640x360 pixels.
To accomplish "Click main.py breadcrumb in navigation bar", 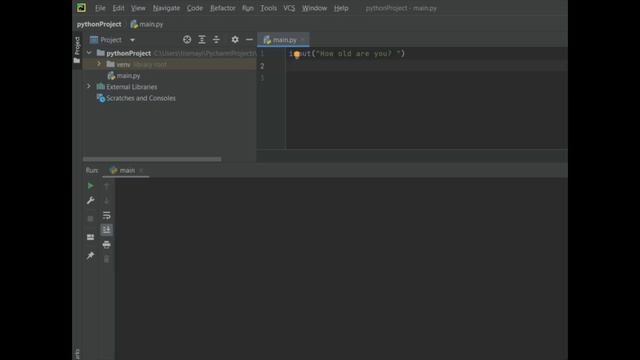I will coord(147,24).
